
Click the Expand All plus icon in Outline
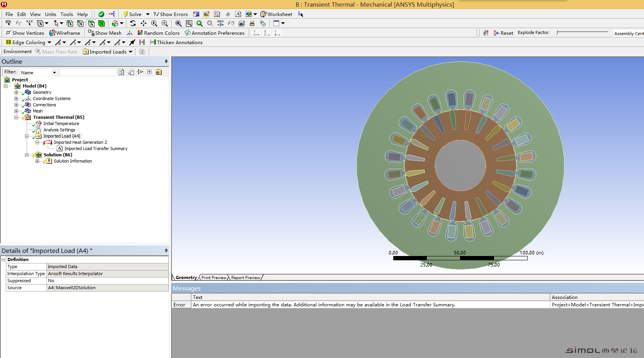click(150, 72)
